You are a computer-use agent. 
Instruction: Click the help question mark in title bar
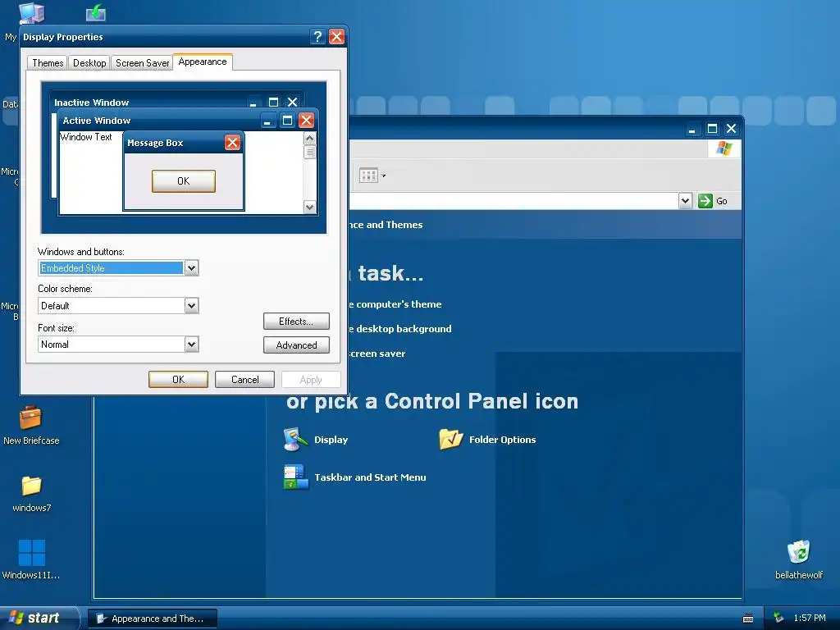(317, 36)
